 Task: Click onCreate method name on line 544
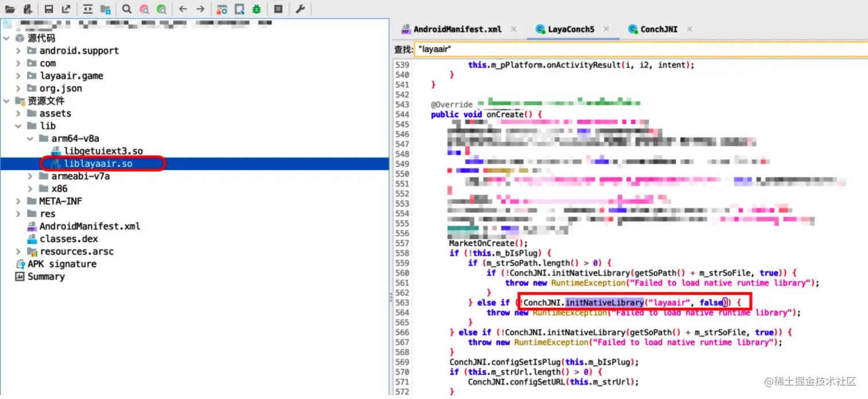(x=505, y=114)
